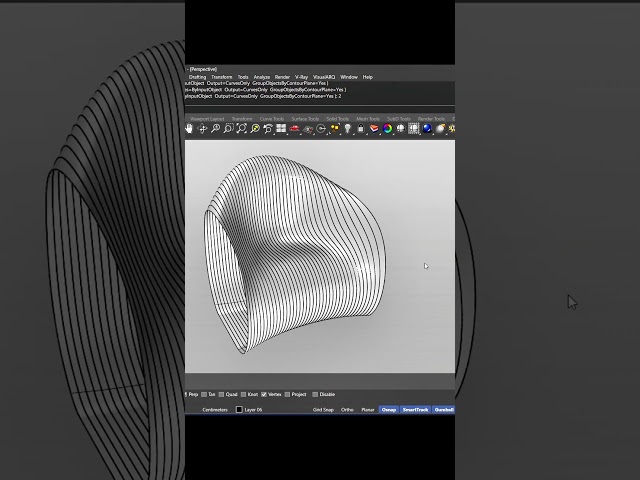Undo the last view change
This screenshot has width=640, height=480.
[268, 129]
